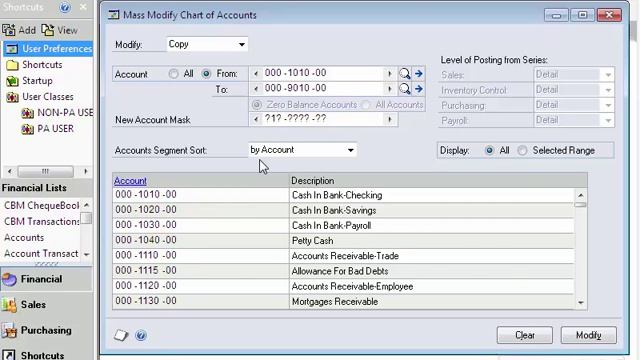Select Zero Balance Accounts option

[x=257, y=105]
